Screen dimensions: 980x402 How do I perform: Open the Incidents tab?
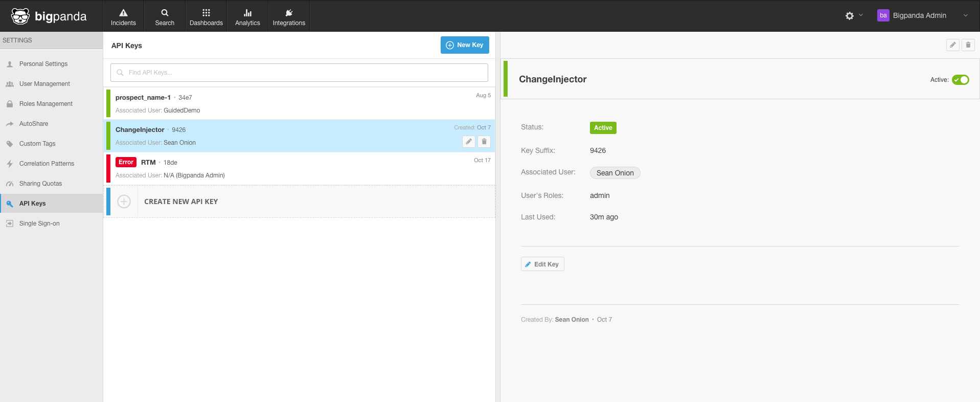(123, 16)
